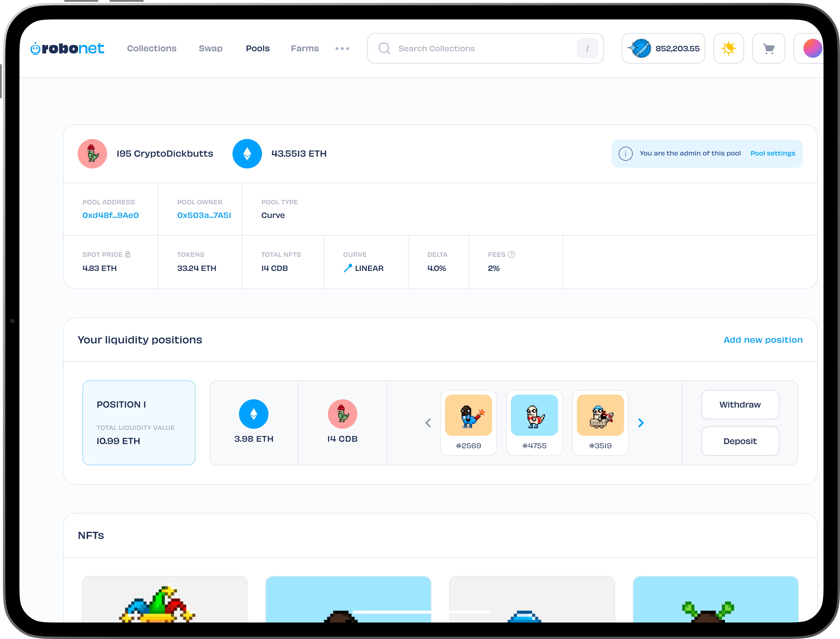Screen dimensions: 840x639
Task: Click the Deposit button
Action: pos(740,441)
